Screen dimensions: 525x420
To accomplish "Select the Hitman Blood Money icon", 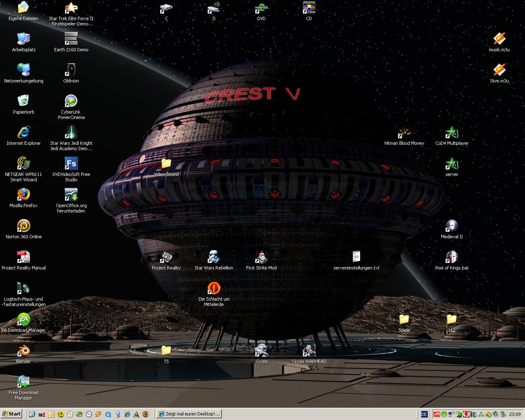I will (x=404, y=133).
